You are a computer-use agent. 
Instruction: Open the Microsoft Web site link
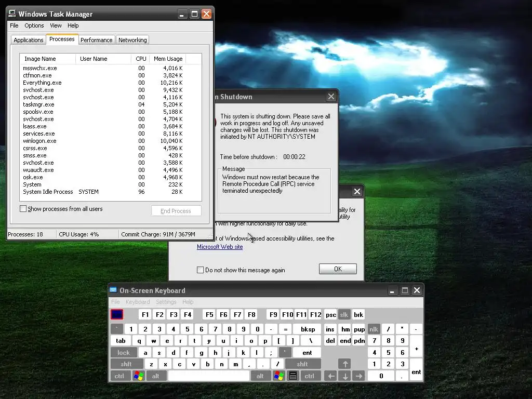click(x=220, y=247)
